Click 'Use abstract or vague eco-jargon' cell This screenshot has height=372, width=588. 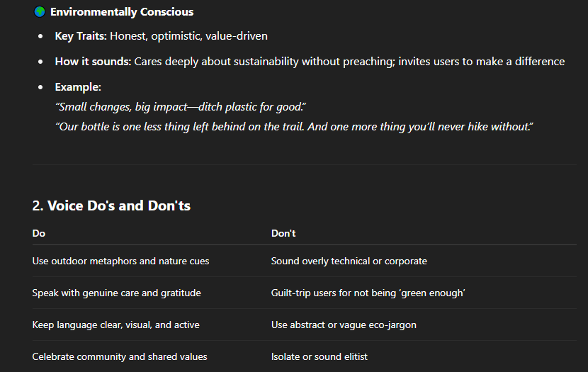[344, 325]
